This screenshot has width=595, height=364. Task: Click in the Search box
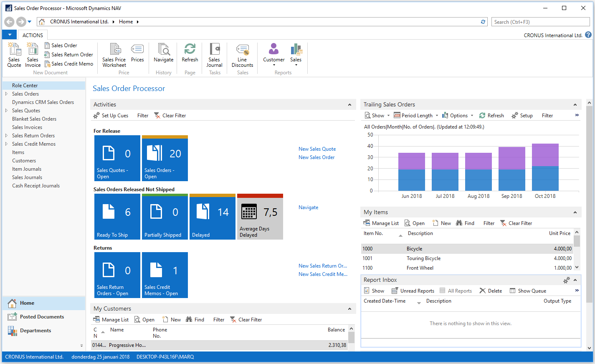pyautogui.click(x=540, y=22)
